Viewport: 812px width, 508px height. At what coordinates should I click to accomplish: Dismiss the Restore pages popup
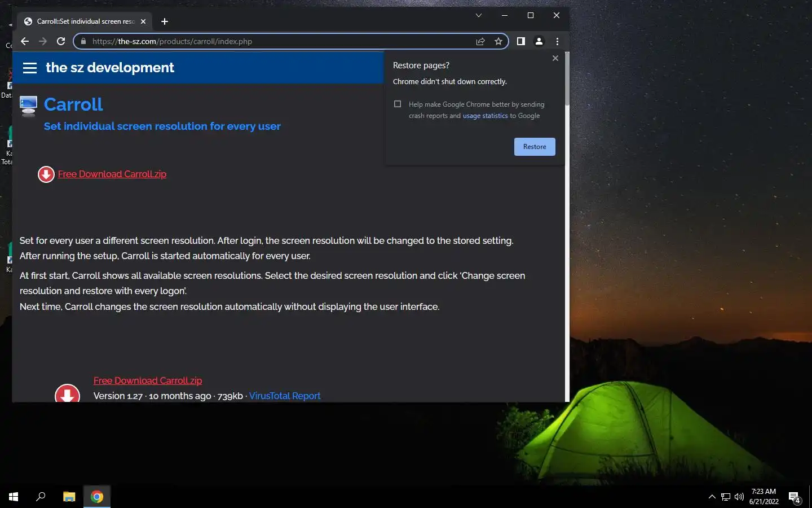click(x=555, y=58)
